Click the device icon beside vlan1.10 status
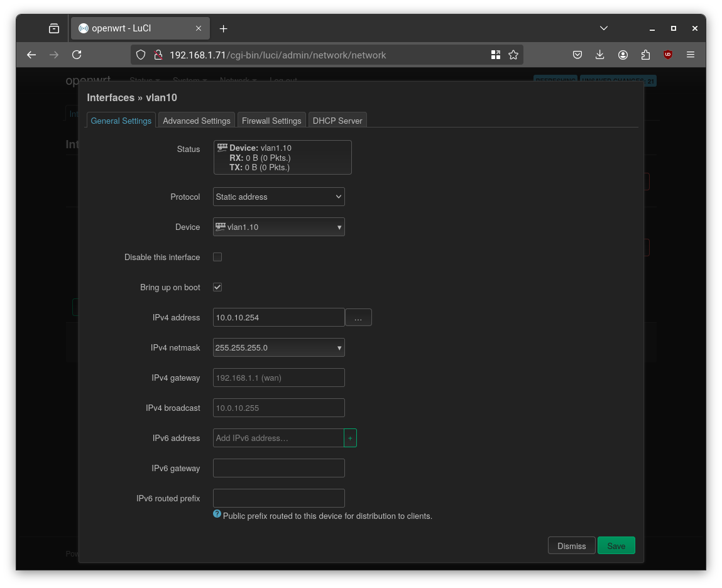The image size is (722, 588). coord(222,147)
